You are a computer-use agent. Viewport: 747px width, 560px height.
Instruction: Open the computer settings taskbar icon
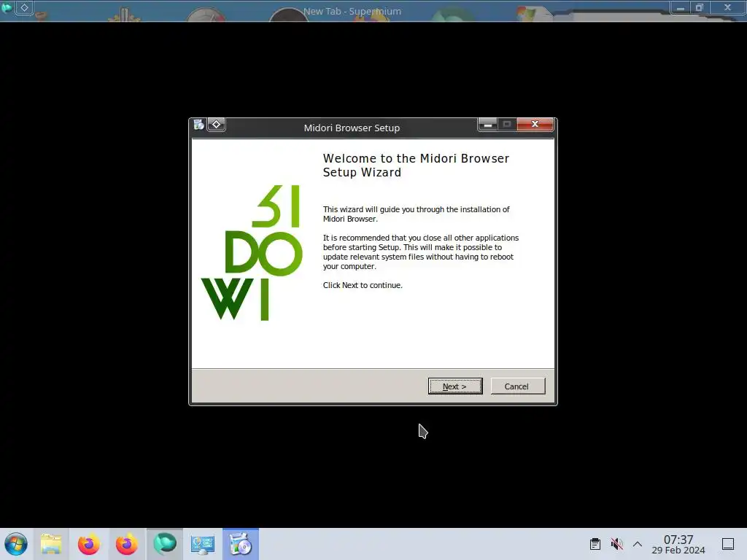pyautogui.click(x=203, y=544)
